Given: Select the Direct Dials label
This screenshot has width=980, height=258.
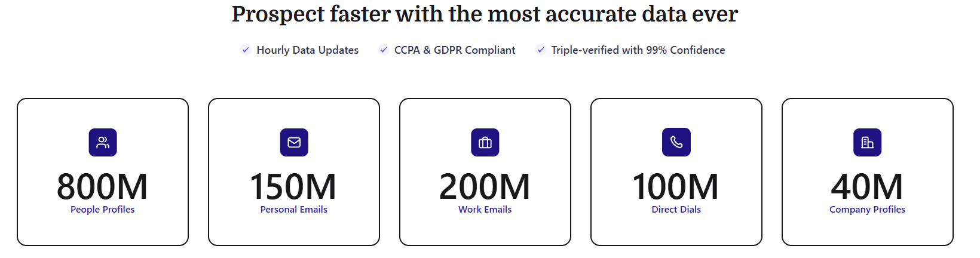Looking at the screenshot, I should click(x=676, y=210).
